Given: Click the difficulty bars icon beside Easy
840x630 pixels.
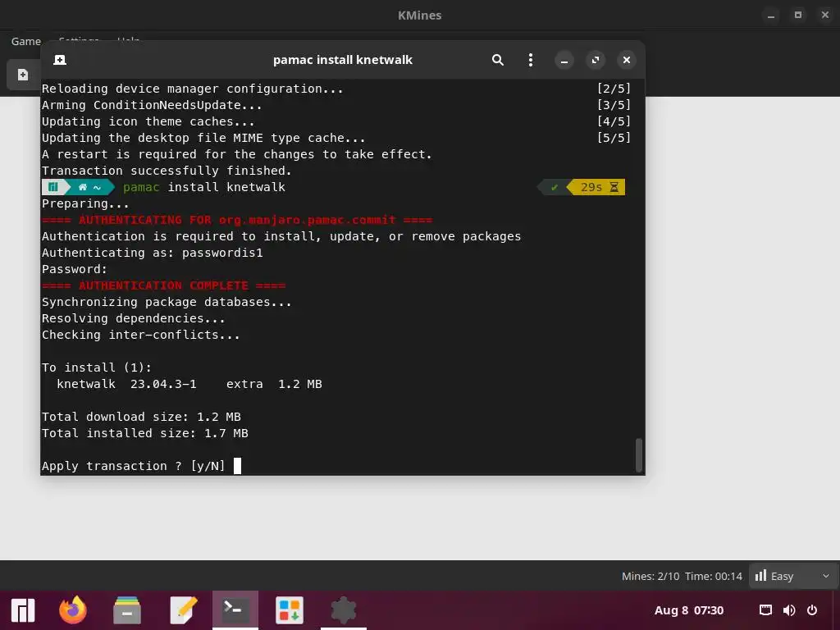Looking at the screenshot, I should click(x=760, y=576).
